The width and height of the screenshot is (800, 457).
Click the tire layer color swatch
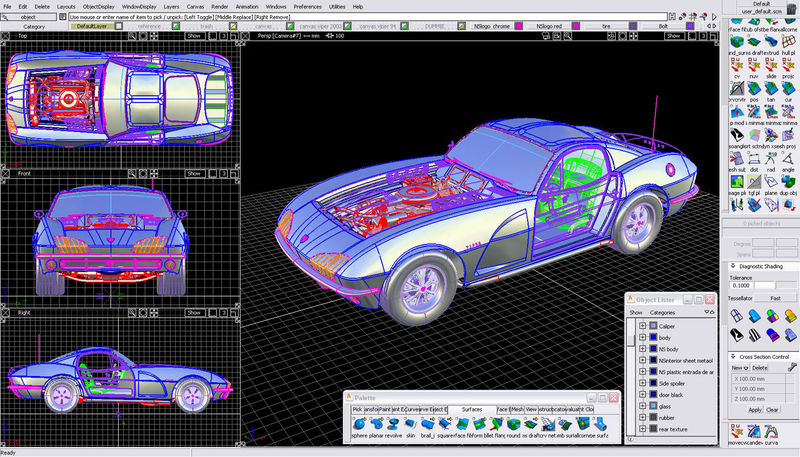click(x=633, y=26)
